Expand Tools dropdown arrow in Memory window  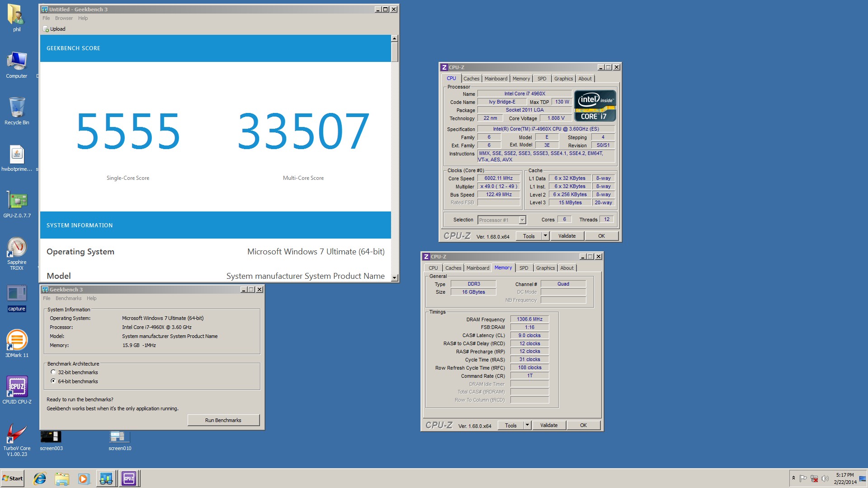pos(527,425)
